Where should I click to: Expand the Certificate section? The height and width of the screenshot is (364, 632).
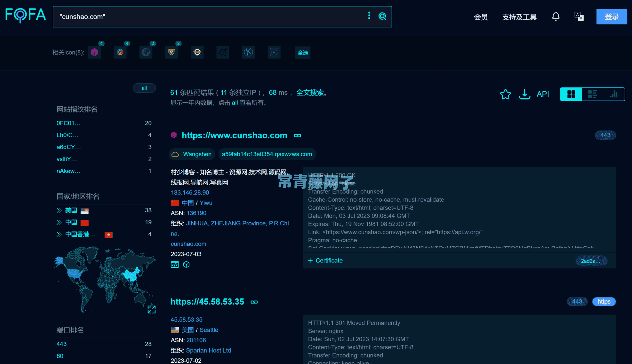coord(325,261)
